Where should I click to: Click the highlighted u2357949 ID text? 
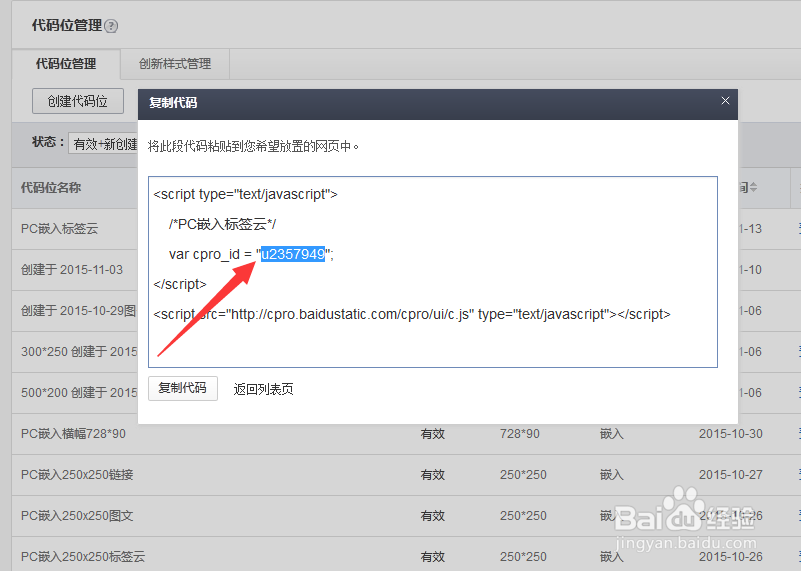(293, 254)
